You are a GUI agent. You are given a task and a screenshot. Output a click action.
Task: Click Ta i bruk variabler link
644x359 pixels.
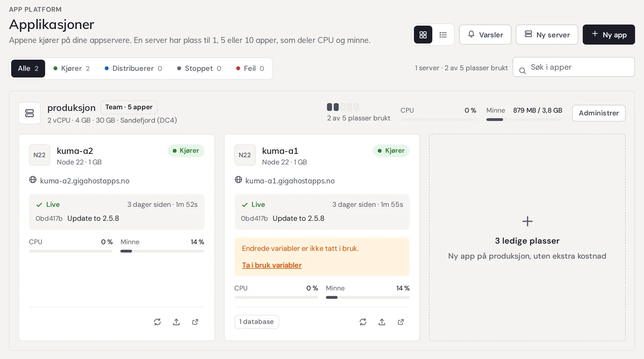click(x=272, y=265)
